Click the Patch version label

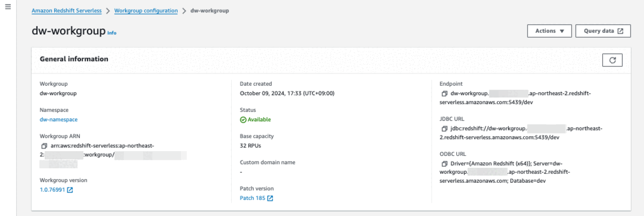(257, 189)
